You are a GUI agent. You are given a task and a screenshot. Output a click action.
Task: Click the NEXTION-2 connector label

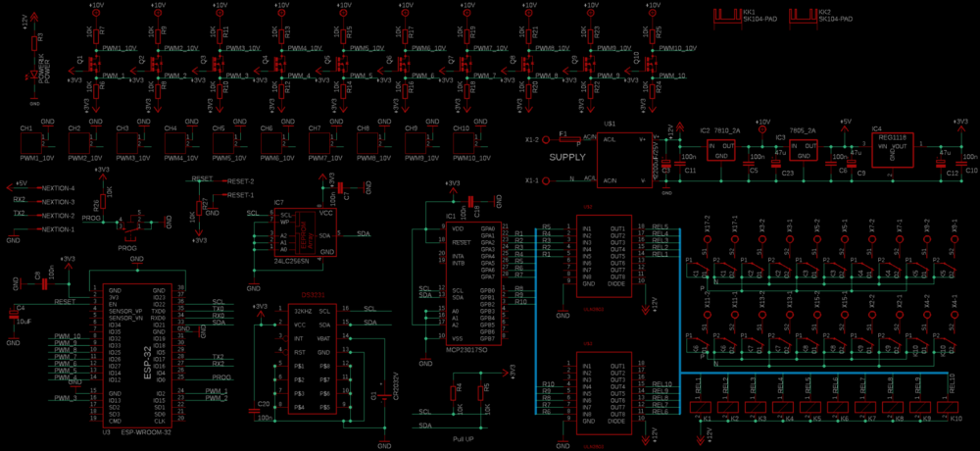pyautogui.click(x=58, y=215)
